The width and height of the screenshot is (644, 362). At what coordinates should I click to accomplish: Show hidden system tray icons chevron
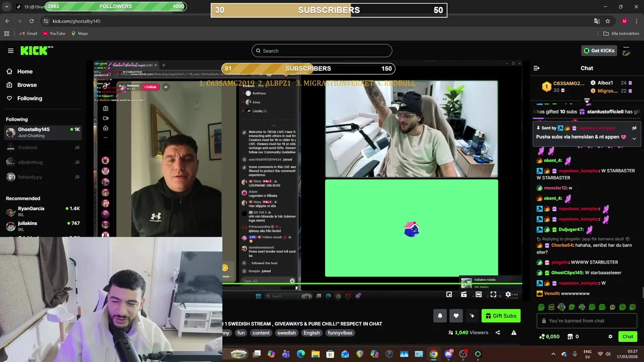[553, 354]
